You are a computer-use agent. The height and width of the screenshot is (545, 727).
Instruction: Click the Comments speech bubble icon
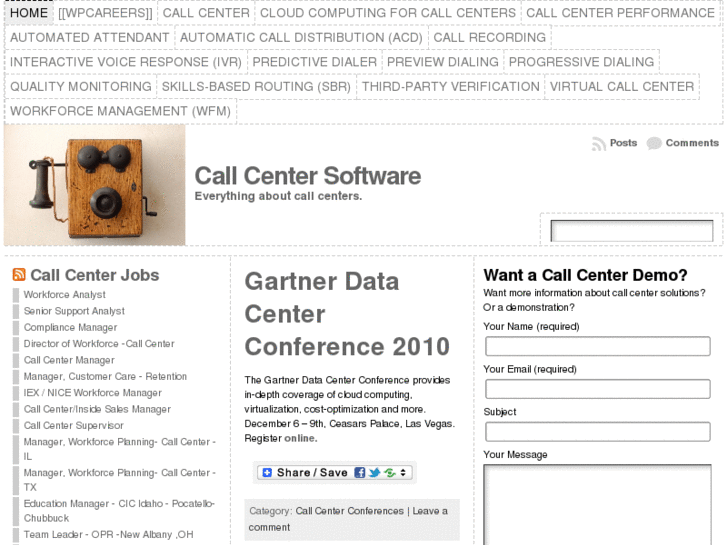tap(654, 143)
